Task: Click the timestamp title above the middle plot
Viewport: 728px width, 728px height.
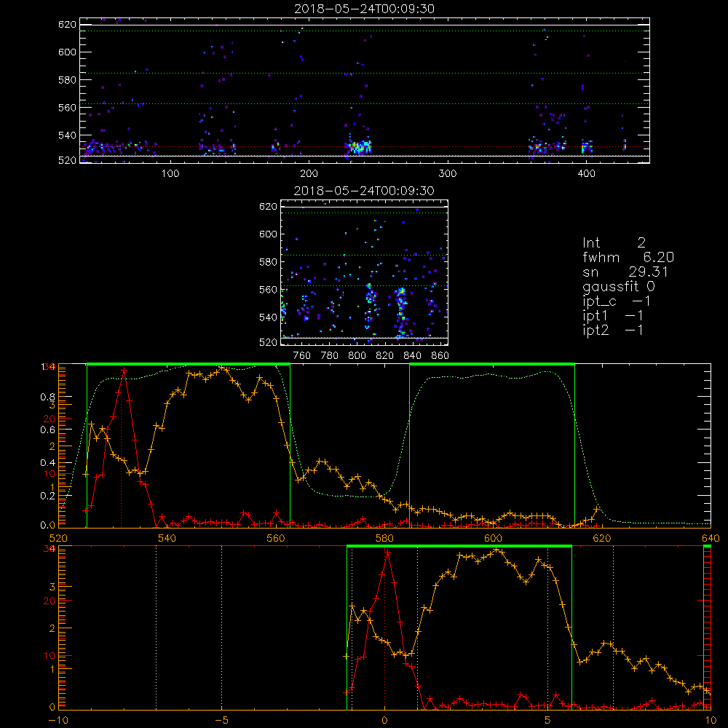Action: coord(365,191)
